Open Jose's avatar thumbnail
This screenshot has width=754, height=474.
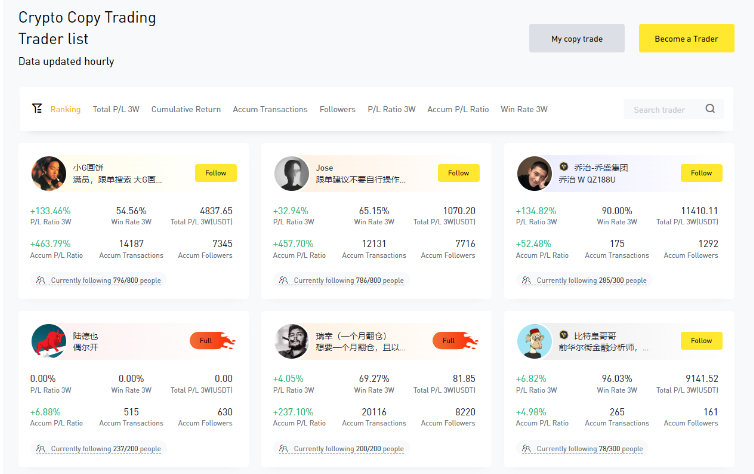tap(291, 174)
